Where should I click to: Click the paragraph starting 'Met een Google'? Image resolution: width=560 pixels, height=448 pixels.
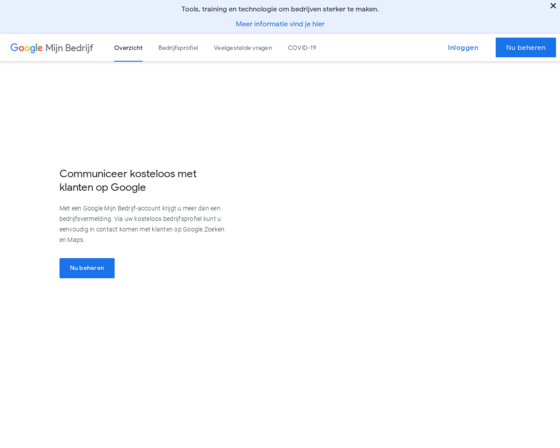coord(142,224)
